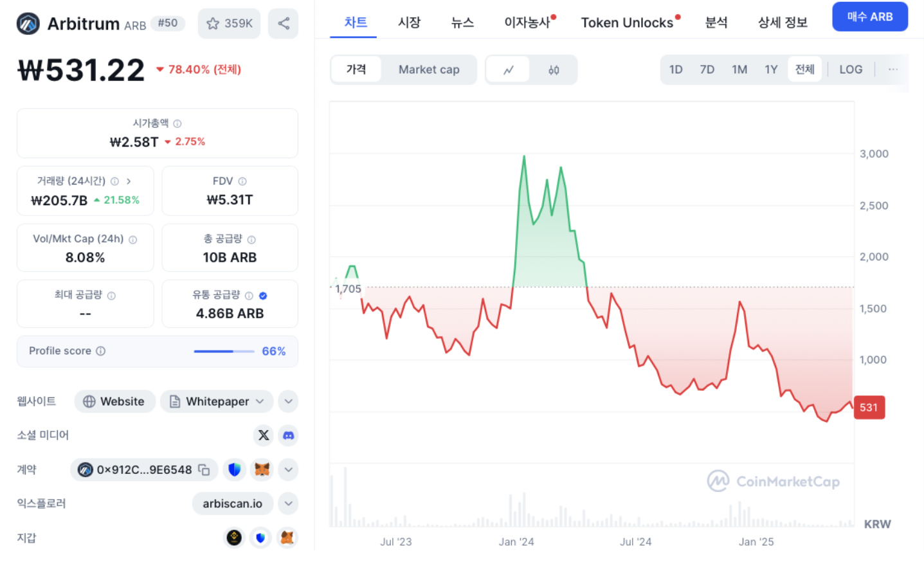
Task: Toggle the LOG scale option
Action: point(850,69)
